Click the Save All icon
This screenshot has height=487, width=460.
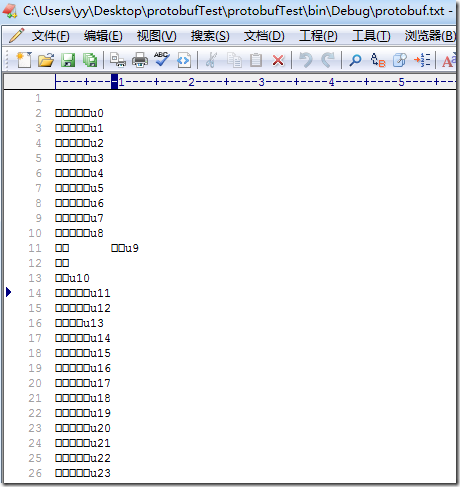pos(90,60)
